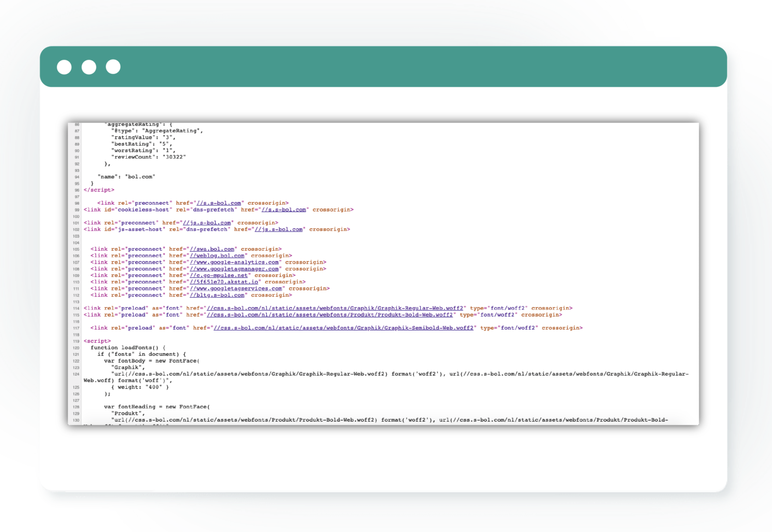Click the //c.go-mpulse.net link
The width and height of the screenshot is (772, 532).
(219, 275)
